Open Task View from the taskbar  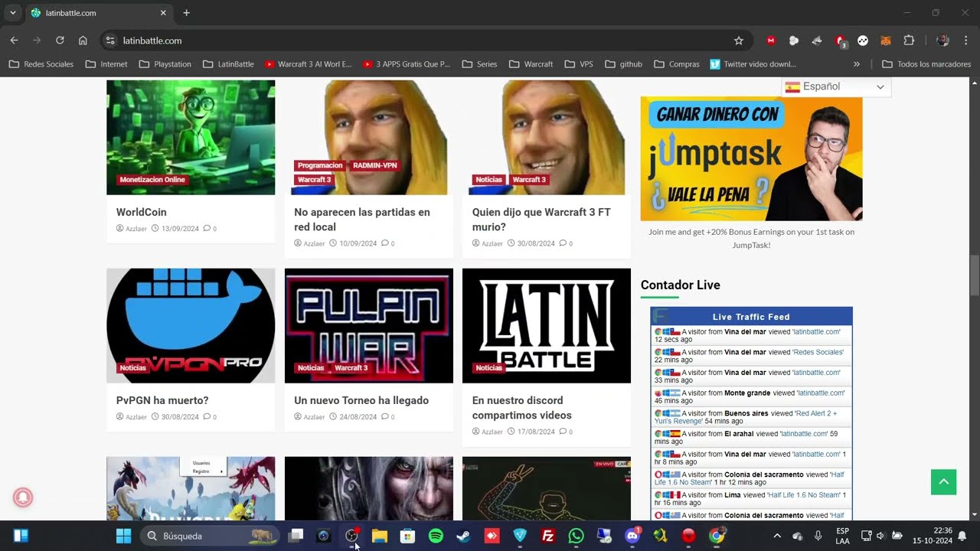296,536
